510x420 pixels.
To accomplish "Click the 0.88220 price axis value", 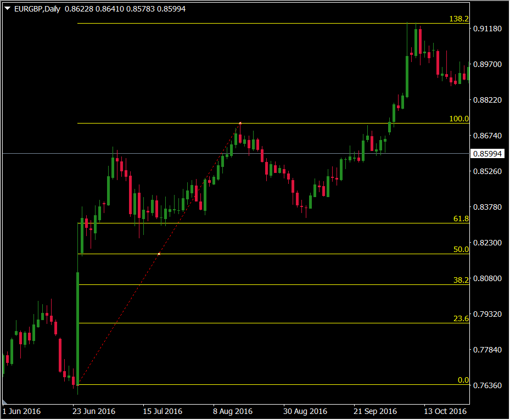I will (487, 100).
